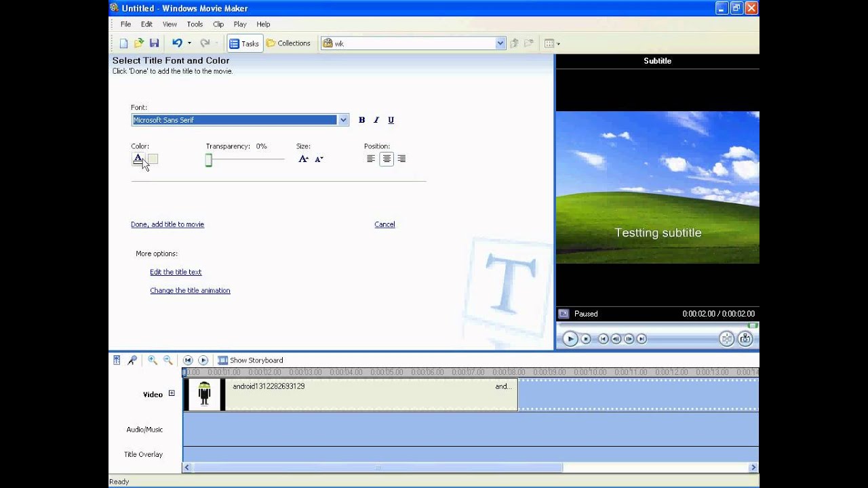Open a project using the folder icon

(139, 43)
